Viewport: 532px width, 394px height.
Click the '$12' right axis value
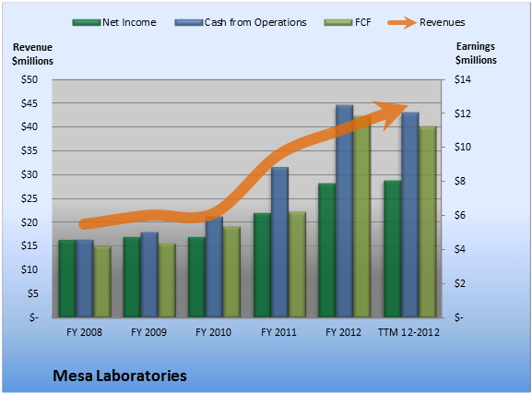coord(463,113)
